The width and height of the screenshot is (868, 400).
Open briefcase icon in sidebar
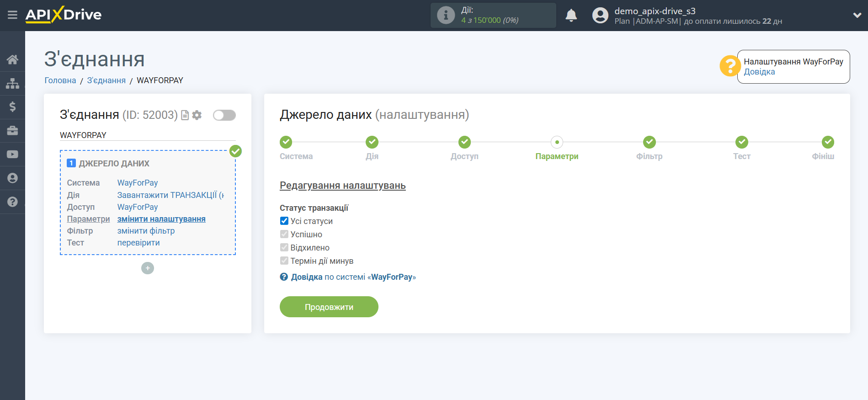click(x=12, y=131)
